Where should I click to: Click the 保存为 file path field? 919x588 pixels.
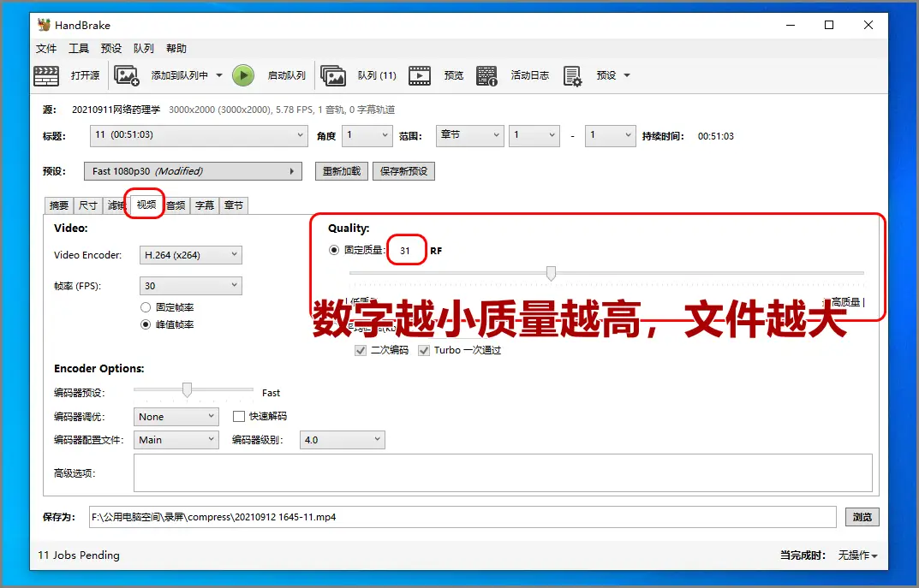pos(462,517)
